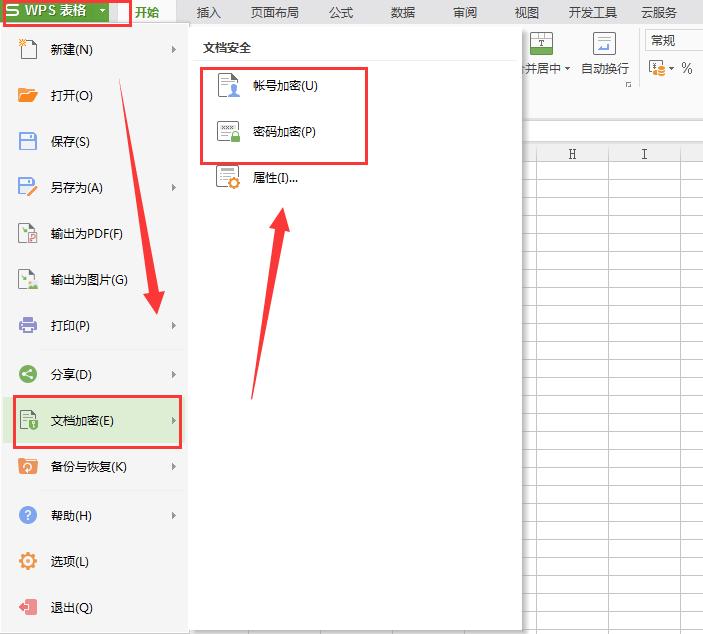
Task: Click the WPS 表格 title button
Action: coord(56,10)
